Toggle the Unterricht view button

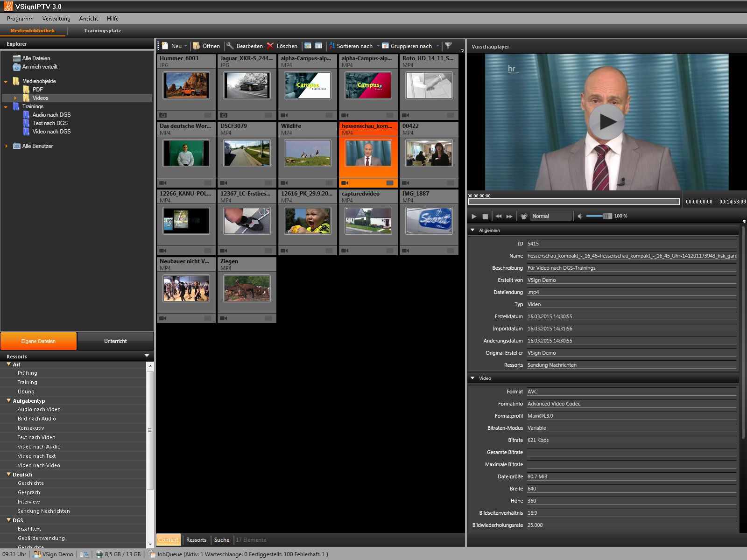point(115,341)
